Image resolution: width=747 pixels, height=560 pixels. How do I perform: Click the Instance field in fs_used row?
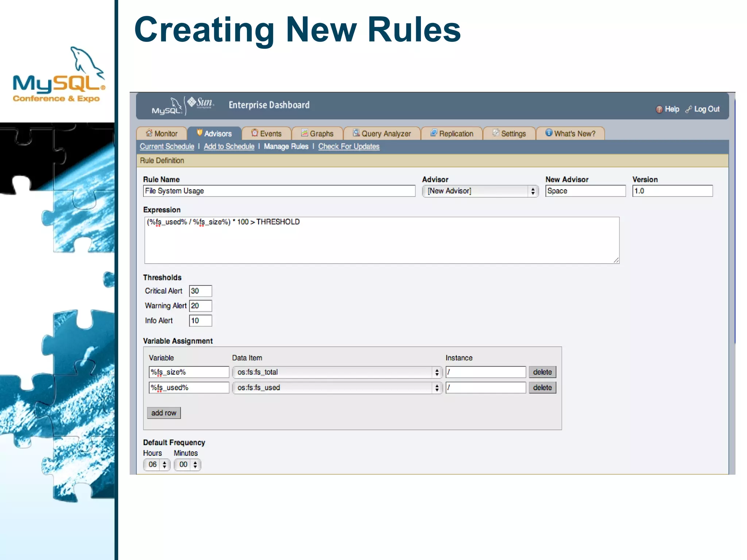[485, 388]
